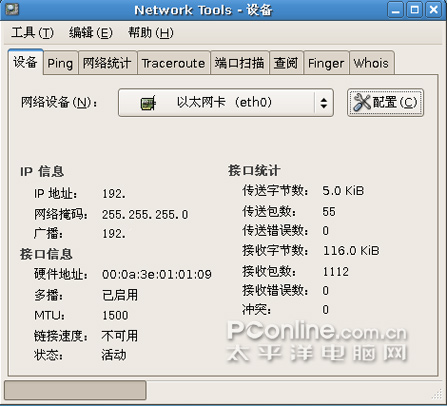The height and width of the screenshot is (406, 447).
Task: Click the 网络掩码 value 255.255.255.0
Action: (145, 215)
